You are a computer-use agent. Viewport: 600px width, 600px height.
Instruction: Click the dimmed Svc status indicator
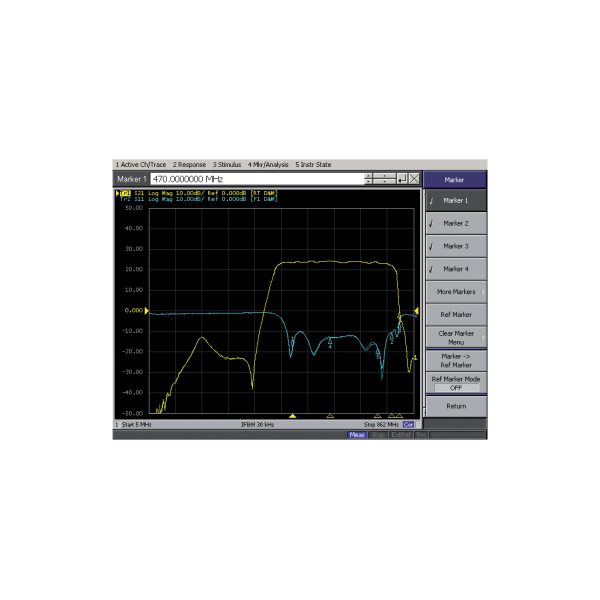pos(421,435)
